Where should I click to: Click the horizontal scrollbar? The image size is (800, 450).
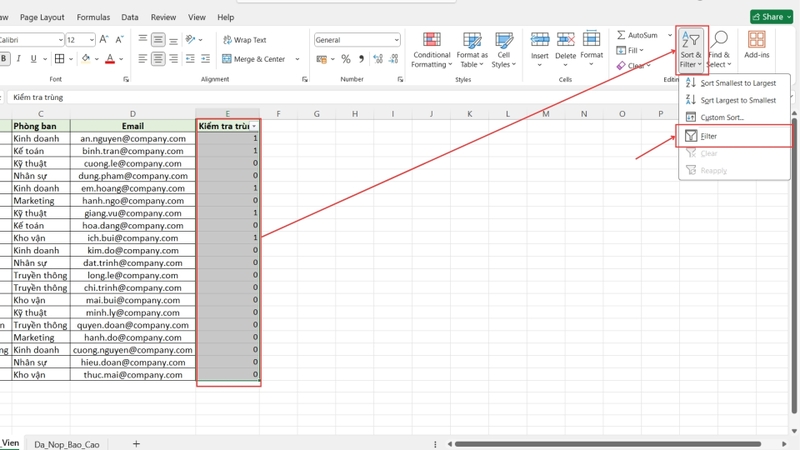[608, 444]
